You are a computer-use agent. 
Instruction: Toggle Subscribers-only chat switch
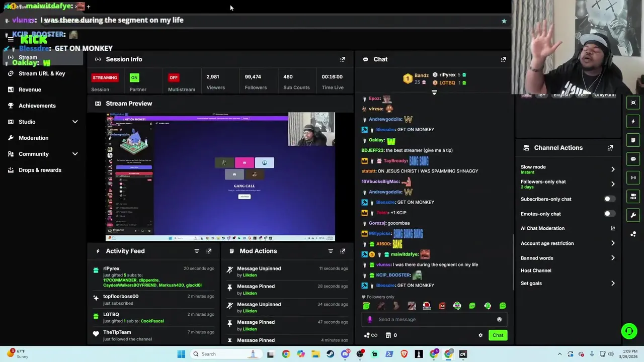pyautogui.click(x=609, y=199)
